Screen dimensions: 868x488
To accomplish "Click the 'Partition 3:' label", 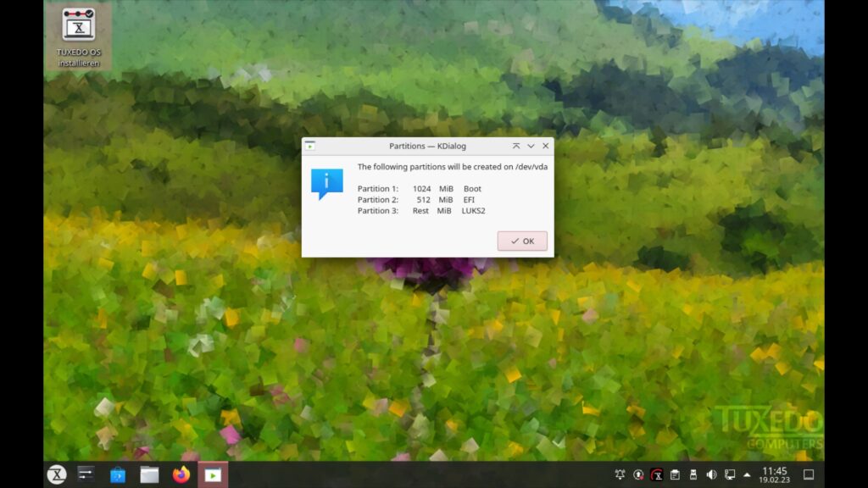I will (378, 211).
